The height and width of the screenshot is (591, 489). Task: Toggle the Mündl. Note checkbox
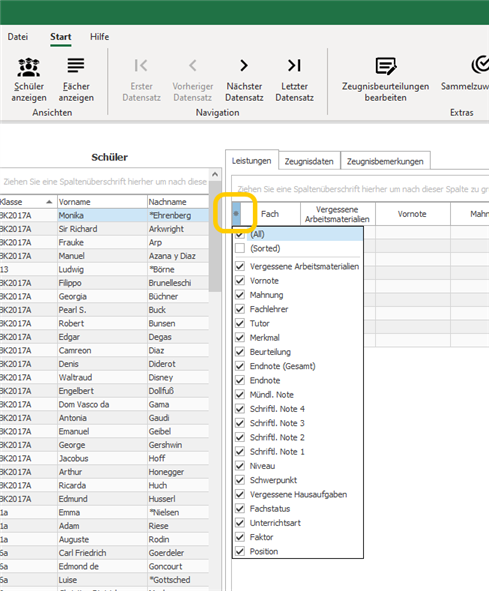(240, 395)
